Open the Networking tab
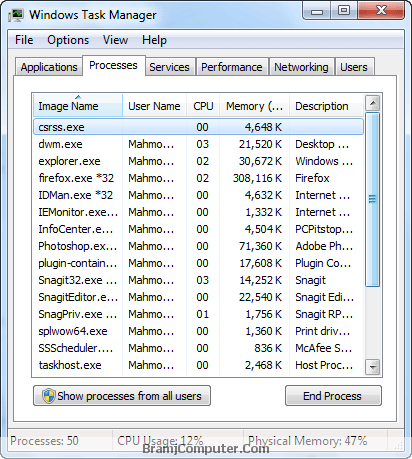 tap(301, 67)
